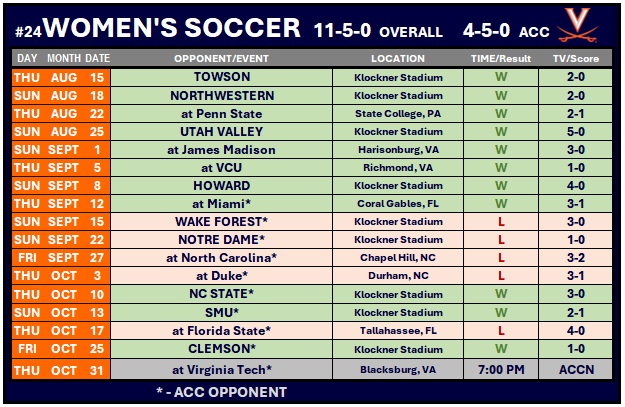Image resolution: width=625 pixels, height=407 pixels.
Task: Click the CLEMSON* opponent cell
Action: [220, 349]
